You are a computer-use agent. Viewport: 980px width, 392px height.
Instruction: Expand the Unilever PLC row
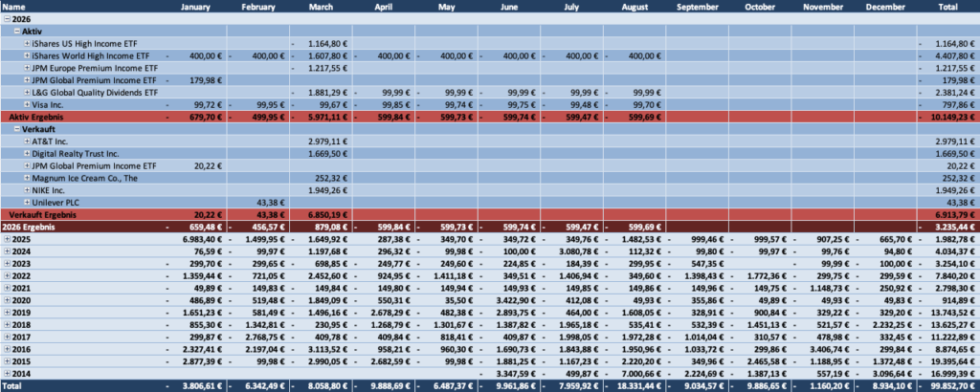[27, 203]
